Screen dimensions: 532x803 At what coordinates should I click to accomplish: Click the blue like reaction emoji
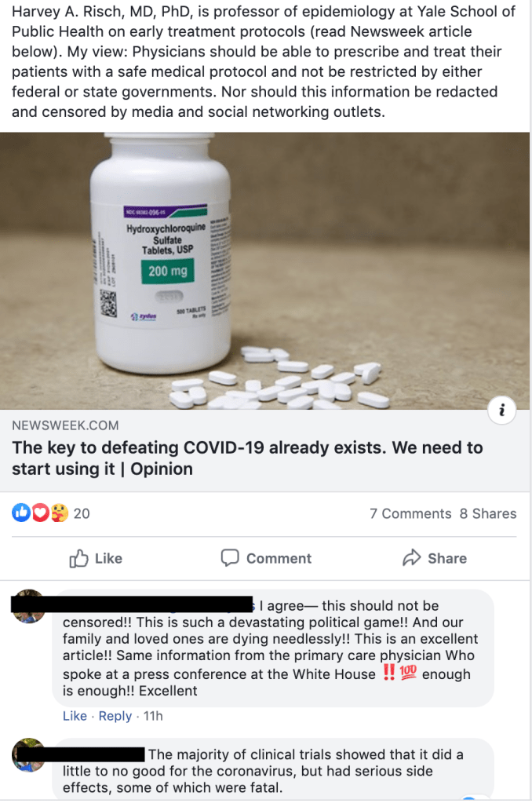[21, 513]
